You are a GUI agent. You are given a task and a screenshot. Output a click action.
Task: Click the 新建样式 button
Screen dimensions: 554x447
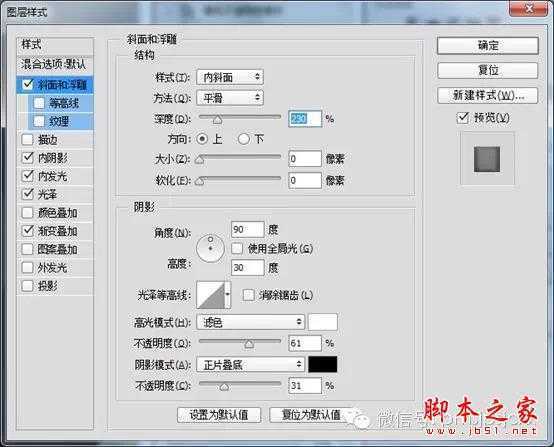click(x=488, y=95)
